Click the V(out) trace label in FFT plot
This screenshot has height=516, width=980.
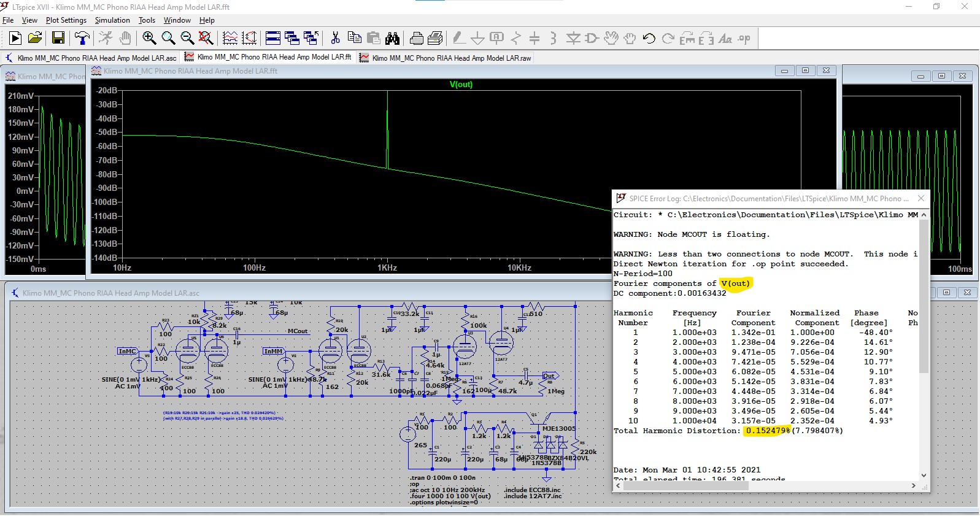[x=461, y=85]
